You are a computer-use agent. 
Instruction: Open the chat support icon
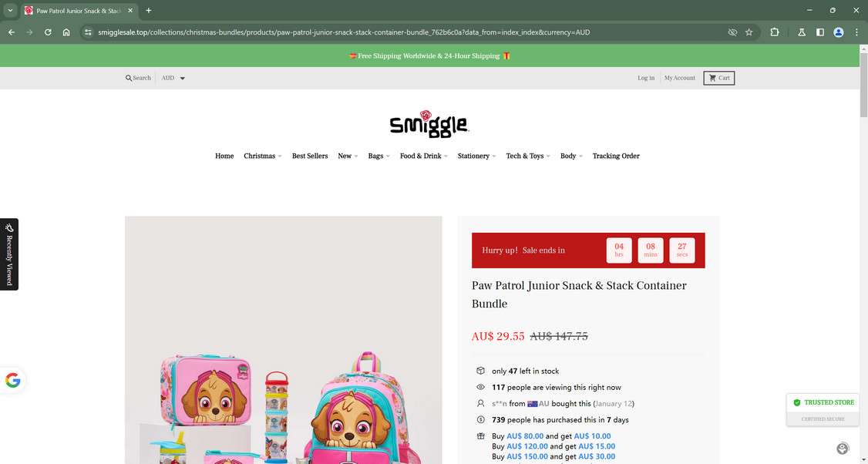pos(843,449)
